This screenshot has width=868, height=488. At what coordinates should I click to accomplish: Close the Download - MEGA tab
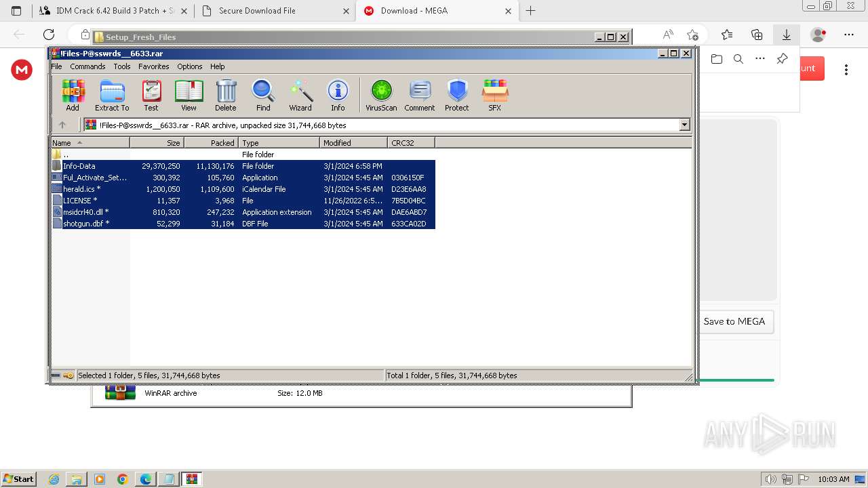tap(509, 11)
